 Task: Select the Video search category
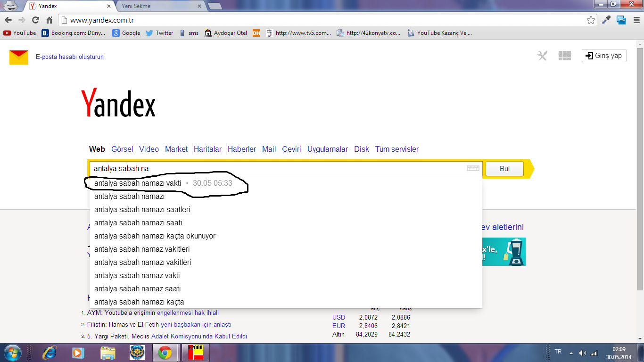click(149, 149)
